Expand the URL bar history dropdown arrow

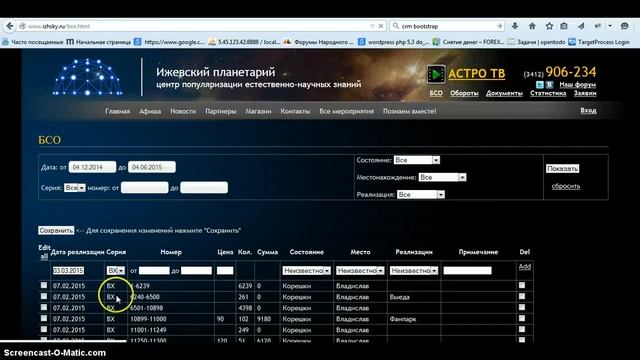point(372,26)
